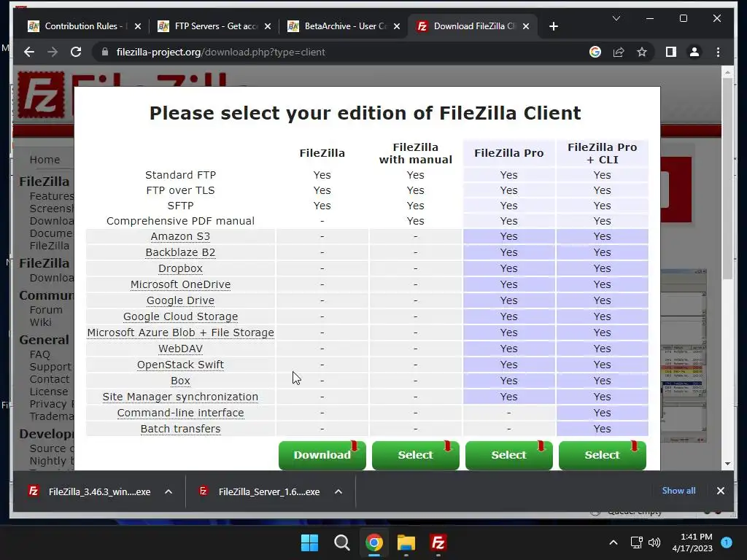747x560 pixels.
Task: Click the Amazon S3 feature link
Action: [180, 236]
